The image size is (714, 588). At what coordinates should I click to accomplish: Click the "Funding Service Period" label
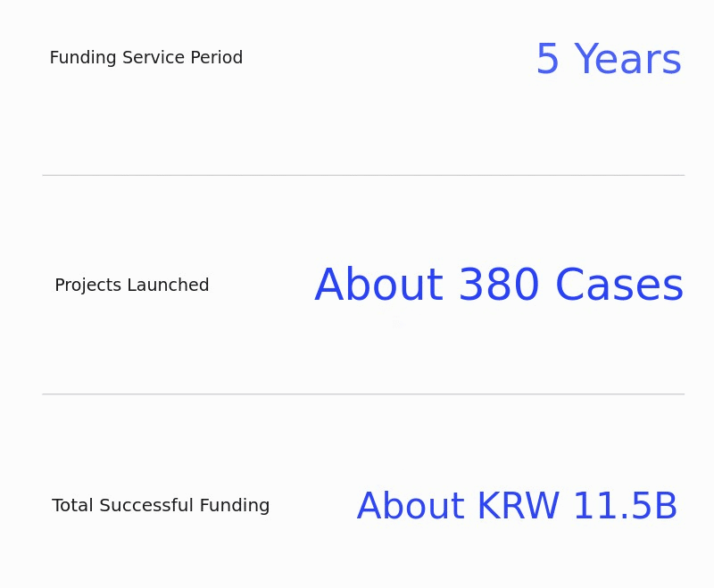[x=145, y=58]
